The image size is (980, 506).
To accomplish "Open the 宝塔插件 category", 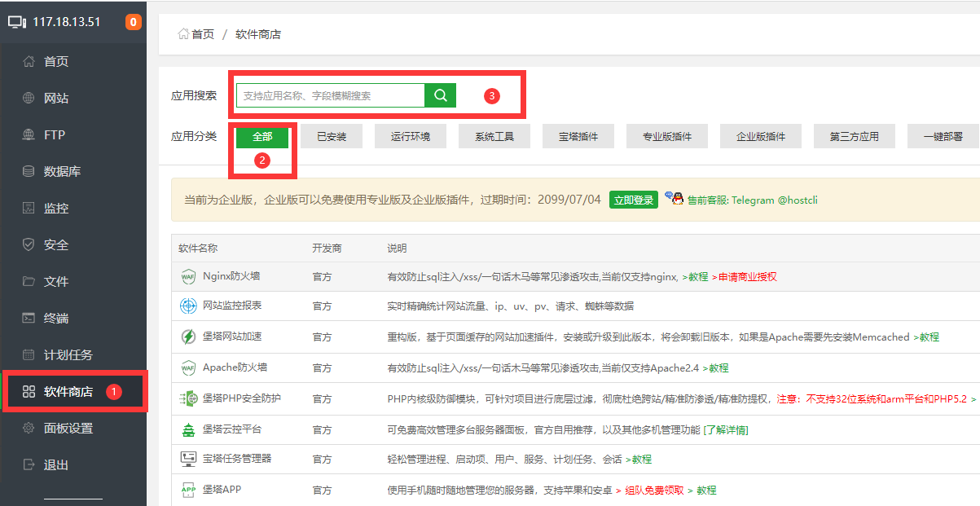I will (578, 136).
